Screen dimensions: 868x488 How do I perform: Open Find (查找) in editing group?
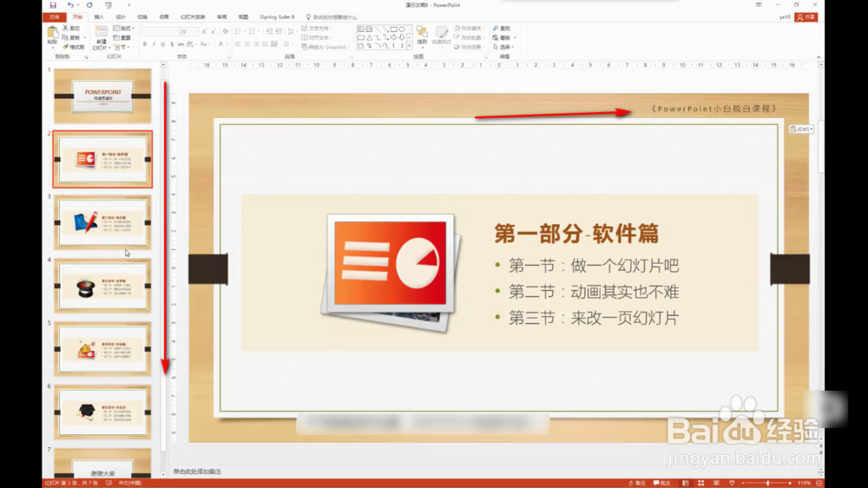click(x=502, y=29)
